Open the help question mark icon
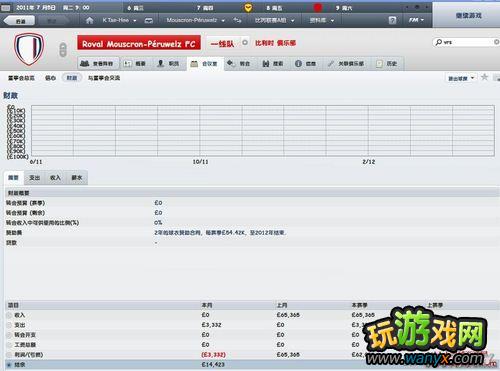The height and width of the screenshot is (371, 500). (392, 20)
